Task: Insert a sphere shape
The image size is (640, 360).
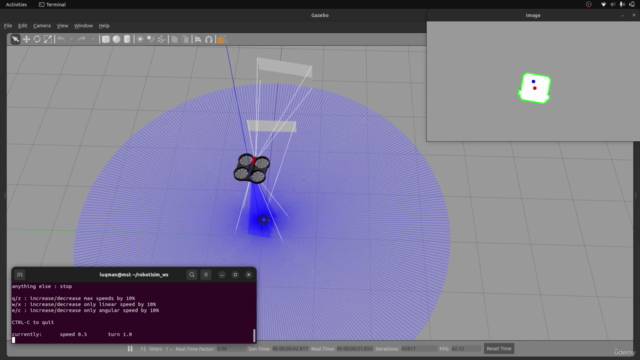Action: click(x=116, y=39)
